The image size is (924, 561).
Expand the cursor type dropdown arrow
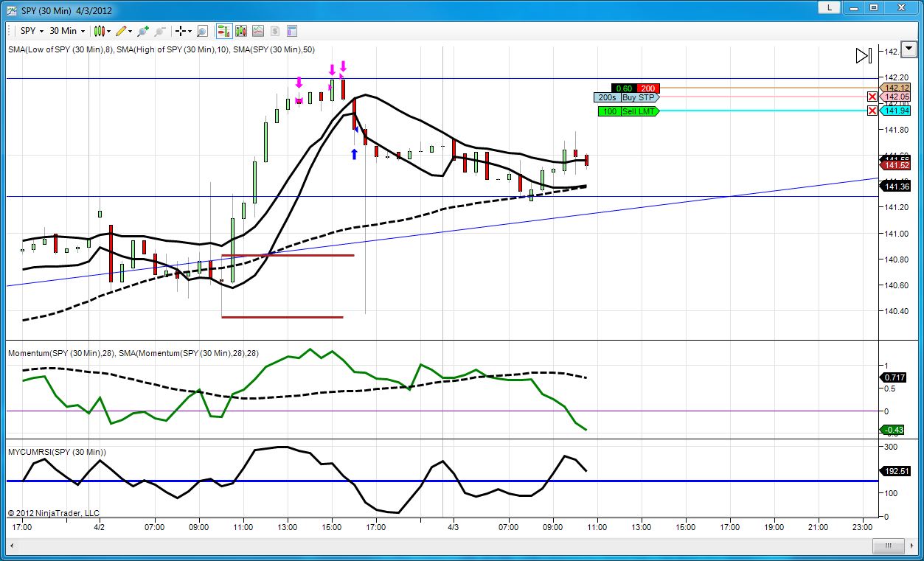point(190,31)
